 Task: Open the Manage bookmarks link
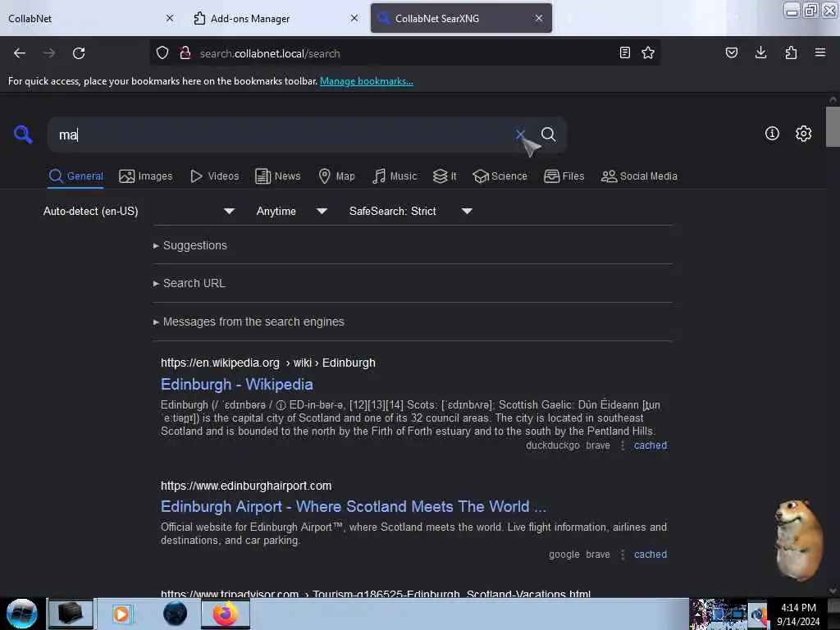point(367,81)
